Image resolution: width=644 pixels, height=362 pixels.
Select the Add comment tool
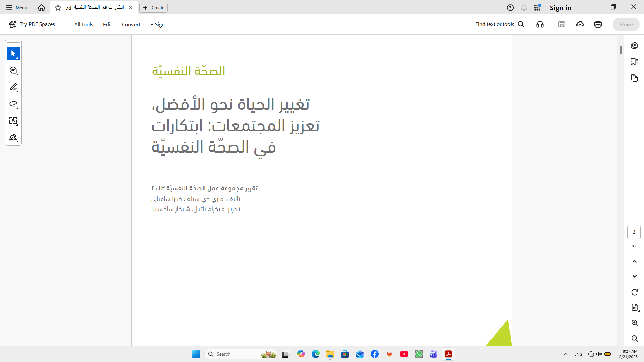pos(13,70)
